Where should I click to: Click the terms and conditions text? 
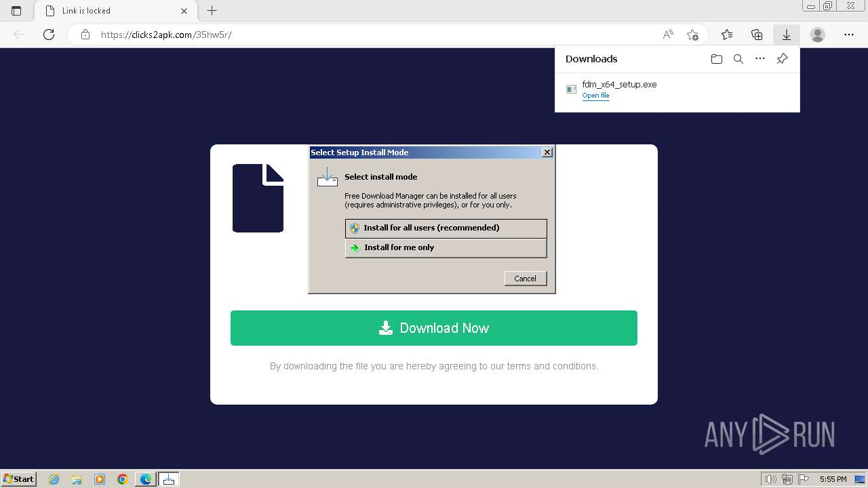(x=434, y=366)
